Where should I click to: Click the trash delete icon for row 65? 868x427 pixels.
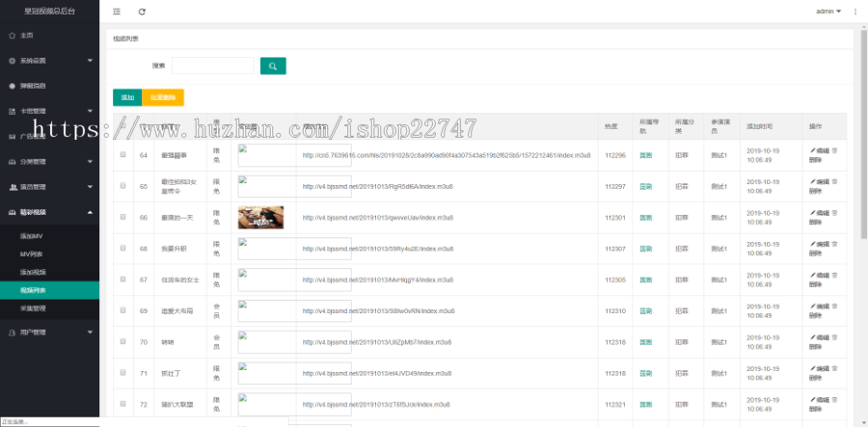834,182
